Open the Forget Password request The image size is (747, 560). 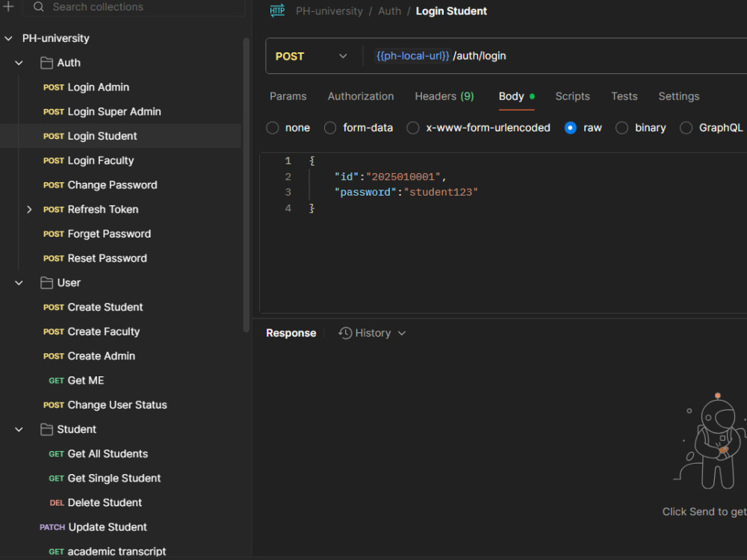97,234
